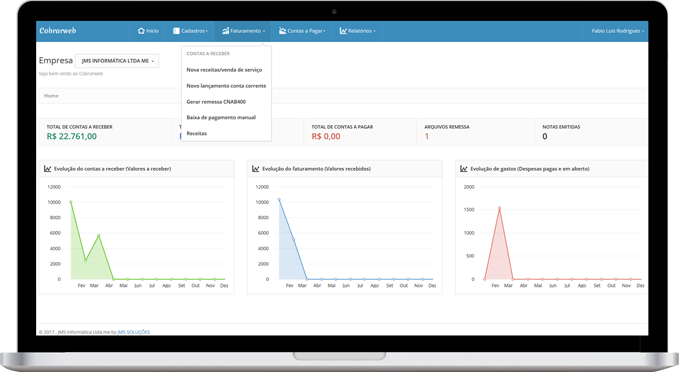The width and height of the screenshot is (679, 372).
Task: Open the JMS INFORMÁTICA LTDA ME company dropdown
Action: click(x=117, y=61)
